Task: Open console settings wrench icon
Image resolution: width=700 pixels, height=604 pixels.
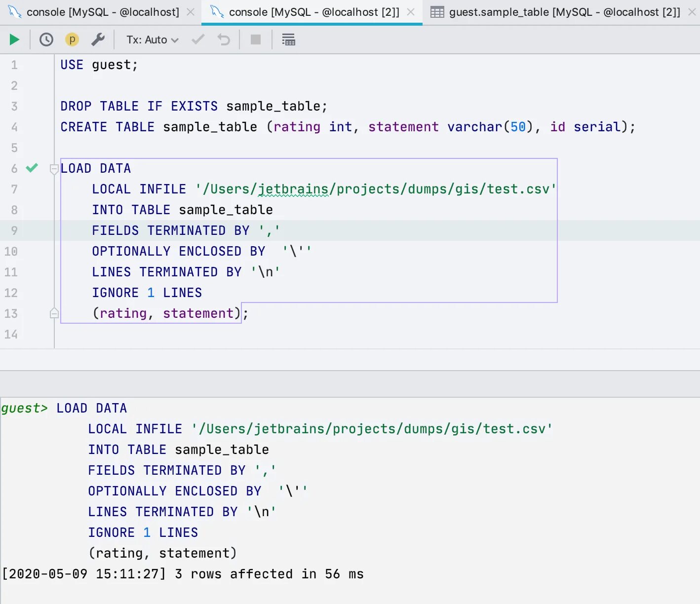Action: (98, 39)
